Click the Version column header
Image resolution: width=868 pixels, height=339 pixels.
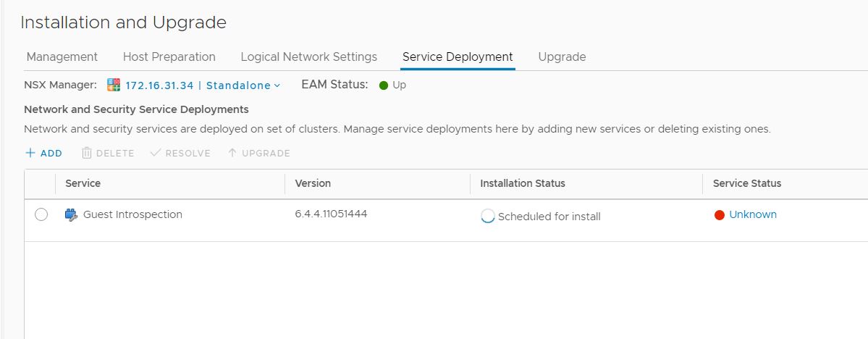coord(313,183)
